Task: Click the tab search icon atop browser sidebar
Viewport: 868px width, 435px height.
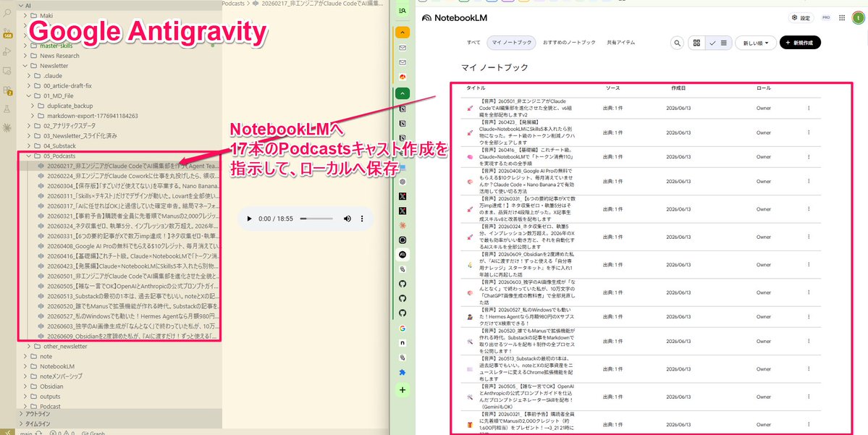Action: point(403,10)
